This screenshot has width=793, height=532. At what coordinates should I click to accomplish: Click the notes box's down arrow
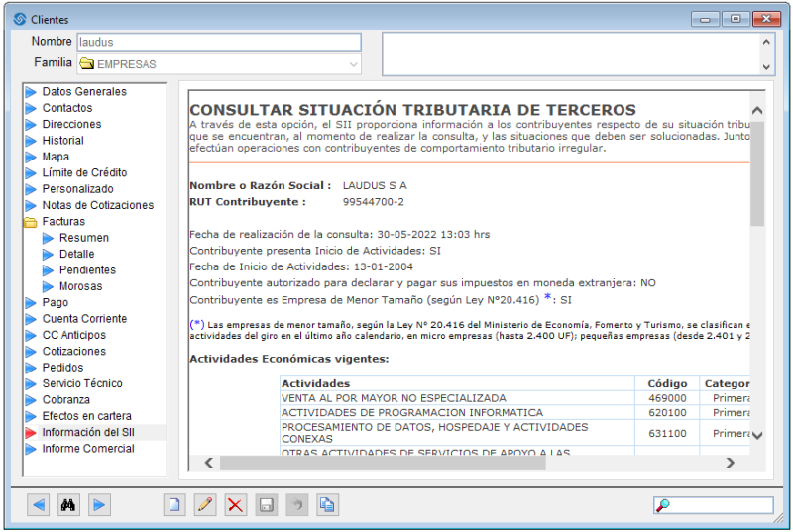point(766,66)
